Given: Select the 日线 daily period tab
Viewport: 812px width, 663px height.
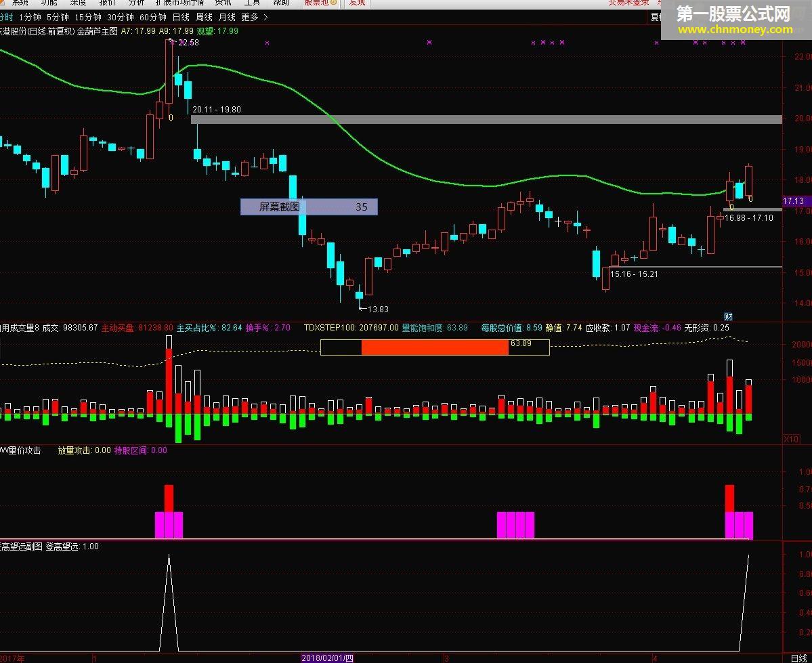Looking at the screenshot, I should [x=181, y=17].
